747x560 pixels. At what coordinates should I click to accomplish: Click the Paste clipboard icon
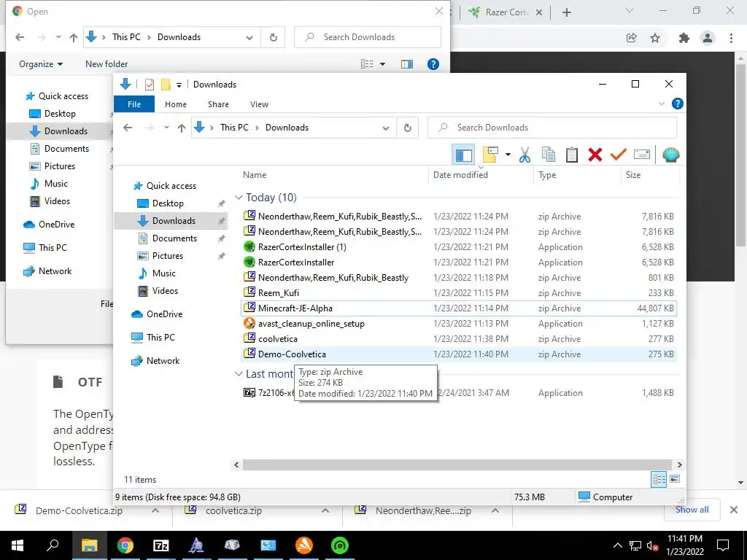click(x=572, y=155)
